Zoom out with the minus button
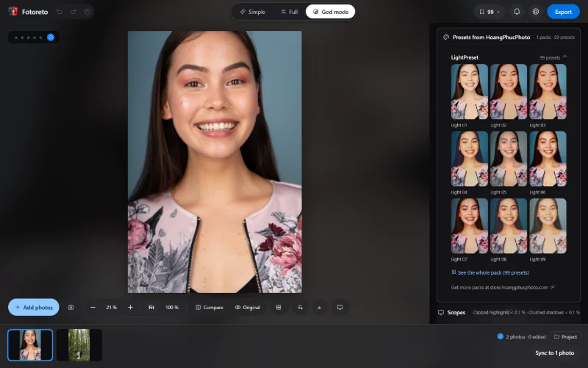The height and width of the screenshot is (368, 588). coord(93,307)
